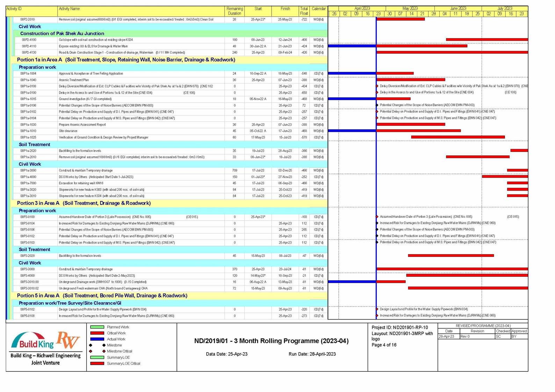Select May 2023 in timeline header

(410, 8)
